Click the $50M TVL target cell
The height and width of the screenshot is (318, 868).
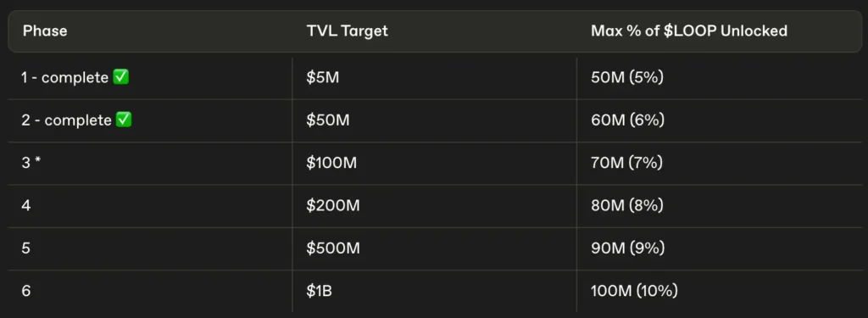[435, 120]
